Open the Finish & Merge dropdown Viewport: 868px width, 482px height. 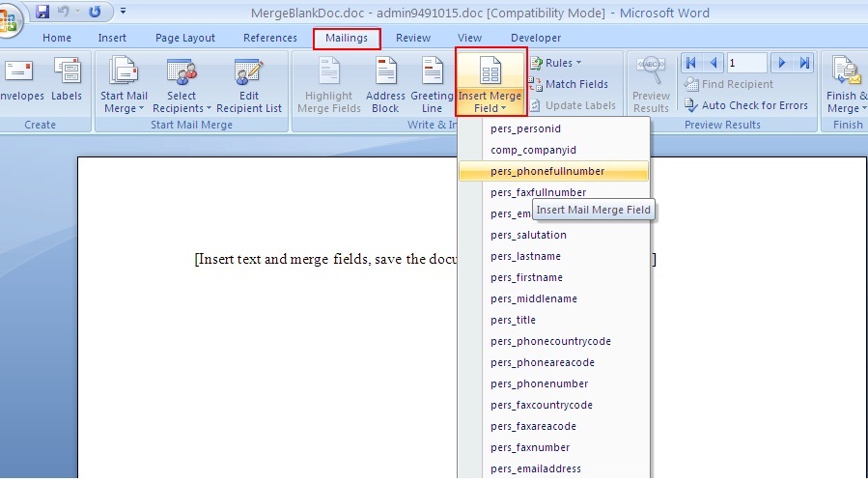coord(846,84)
